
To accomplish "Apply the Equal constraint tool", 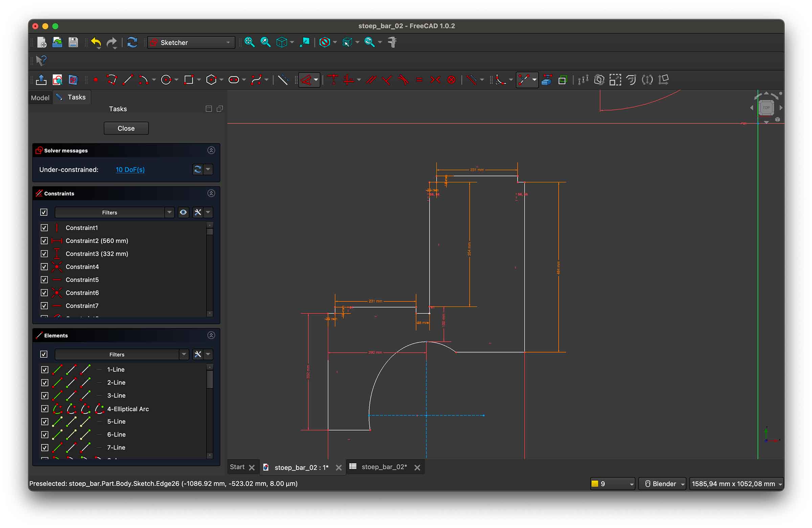I will [x=419, y=80].
